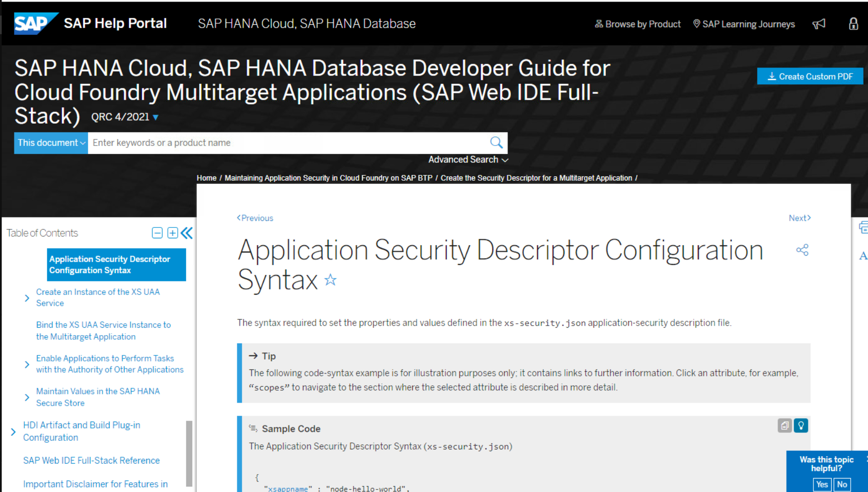Click the Create Custom PDF button
This screenshot has width=868, height=492.
click(810, 76)
